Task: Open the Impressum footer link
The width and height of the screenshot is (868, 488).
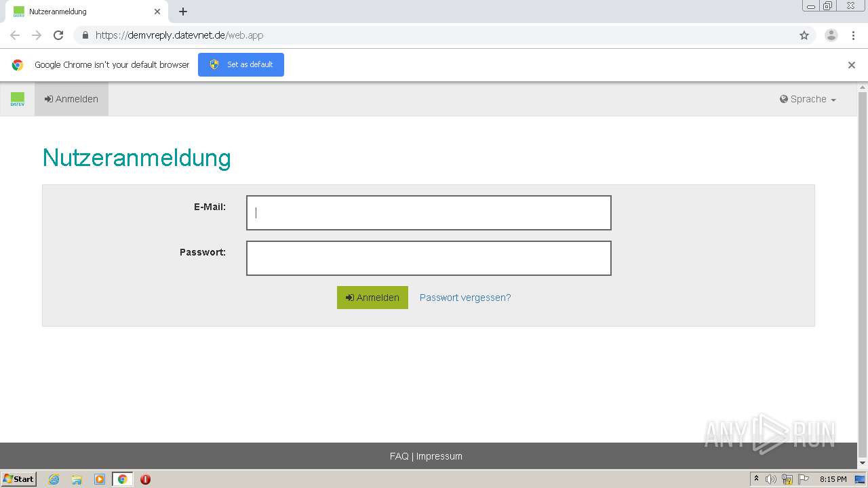Action: click(439, 456)
